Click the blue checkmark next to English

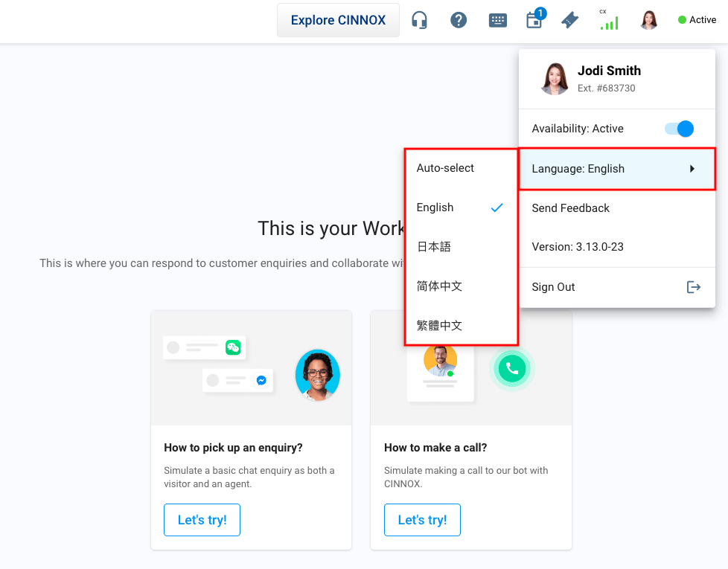tap(496, 208)
